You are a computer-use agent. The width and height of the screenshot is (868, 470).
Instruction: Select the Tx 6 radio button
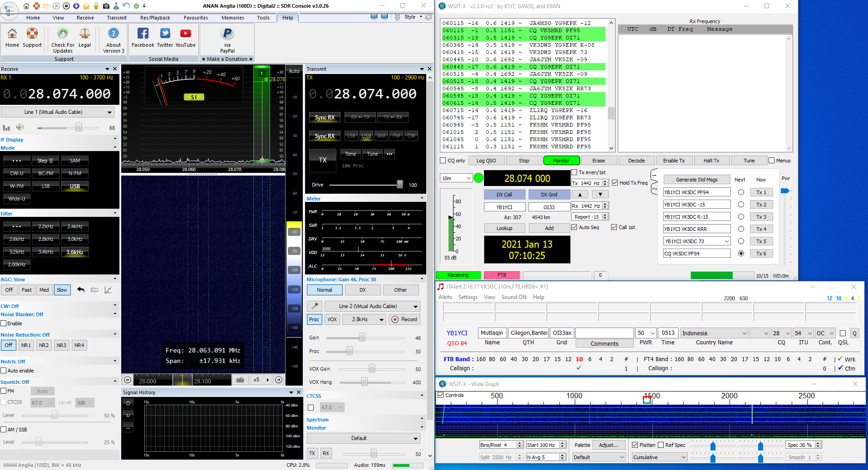741,253
